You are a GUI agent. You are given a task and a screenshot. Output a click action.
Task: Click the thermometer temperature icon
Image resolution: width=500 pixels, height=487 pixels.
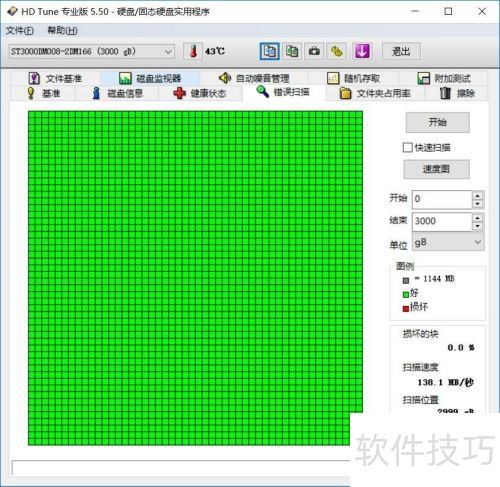193,51
